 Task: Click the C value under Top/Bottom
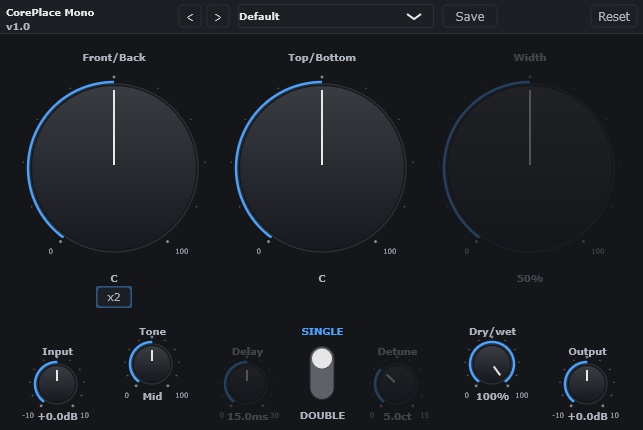322,279
